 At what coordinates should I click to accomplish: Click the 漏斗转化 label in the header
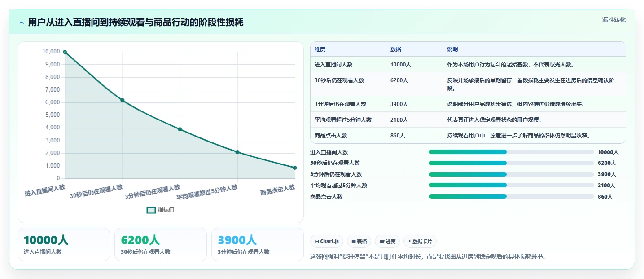point(613,20)
